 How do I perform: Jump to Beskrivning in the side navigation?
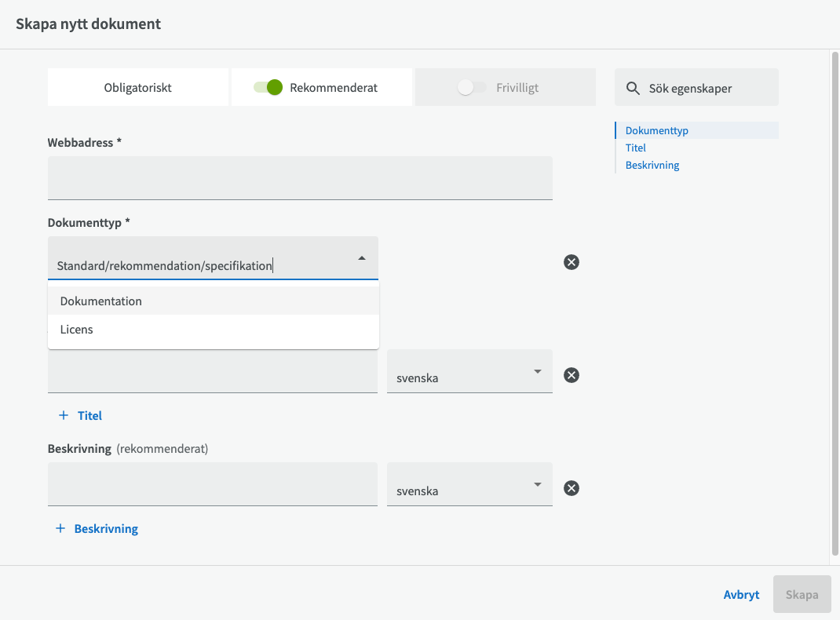point(652,165)
